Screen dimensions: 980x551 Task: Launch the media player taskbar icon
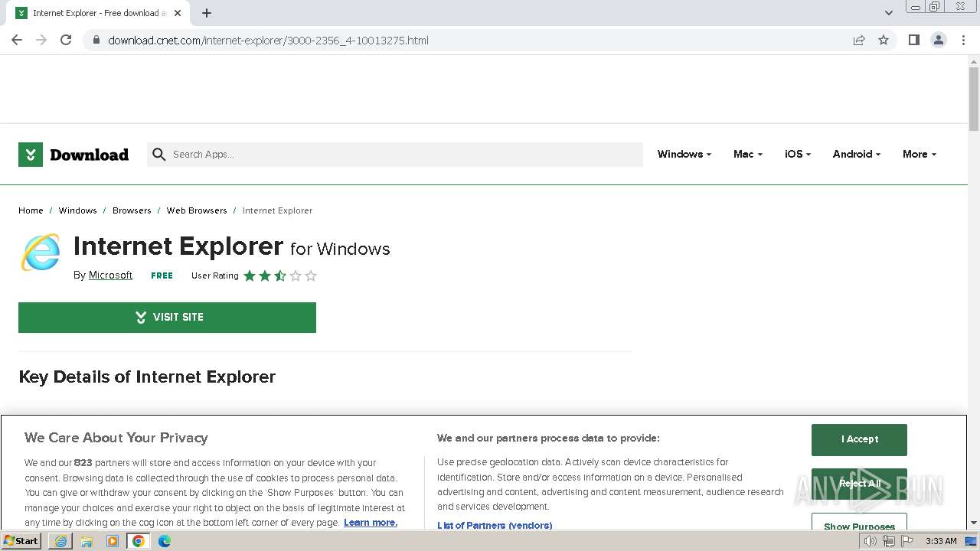pos(113,541)
